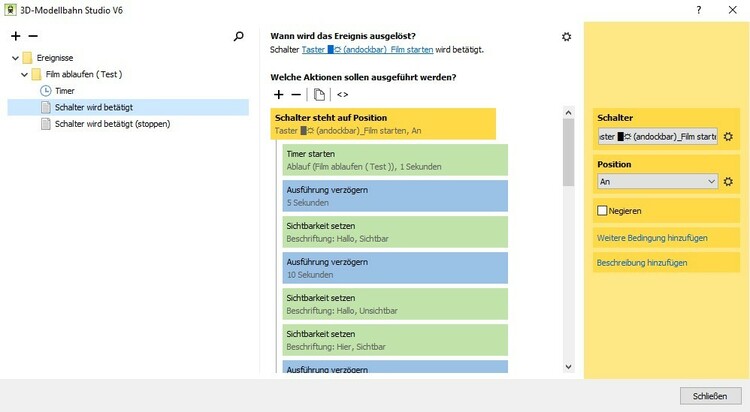Viewport: 750px width, 412px height.
Task: Click the remove event minus icon
Action: [x=33, y=36]
